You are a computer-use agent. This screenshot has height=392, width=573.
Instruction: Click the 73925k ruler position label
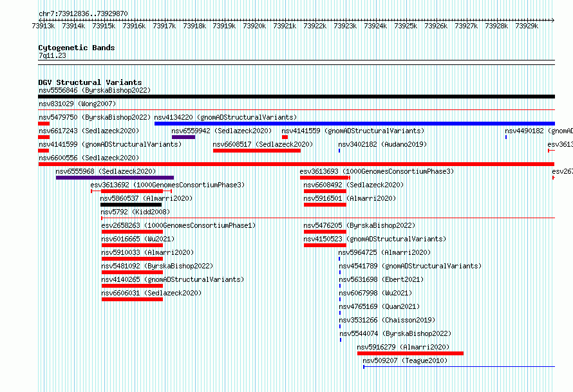(x=406, y=26)
